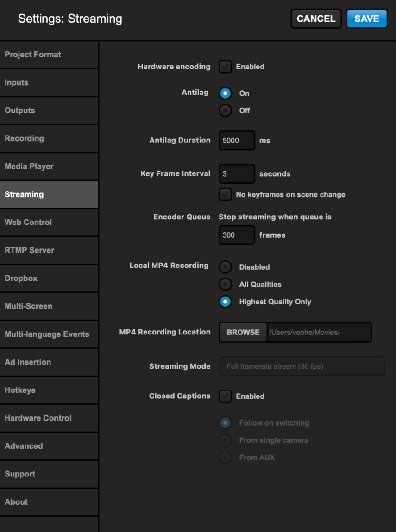The width and height of the screenshot is (396, 532).
Task: Click the Encoder Queue frames field
Action: tap(237, 235)
